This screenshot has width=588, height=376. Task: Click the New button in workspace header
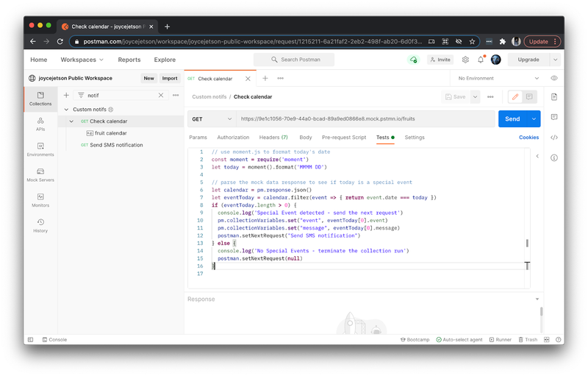pos(149,79)
